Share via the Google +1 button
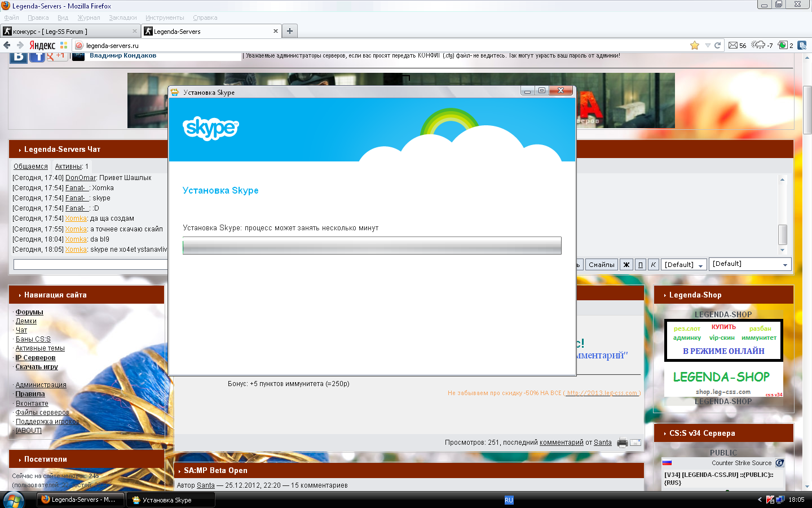This screenshot has width=812, height=508. click(x=58, y=56)
